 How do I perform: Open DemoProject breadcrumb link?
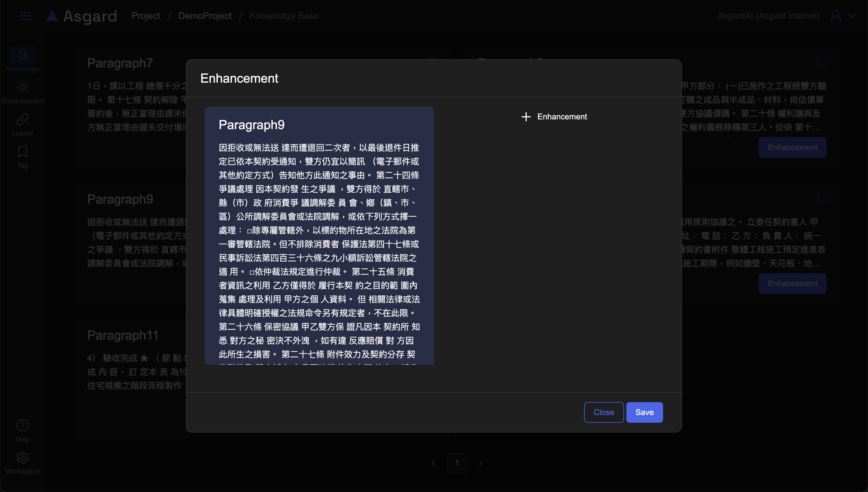tap(205, 16)
